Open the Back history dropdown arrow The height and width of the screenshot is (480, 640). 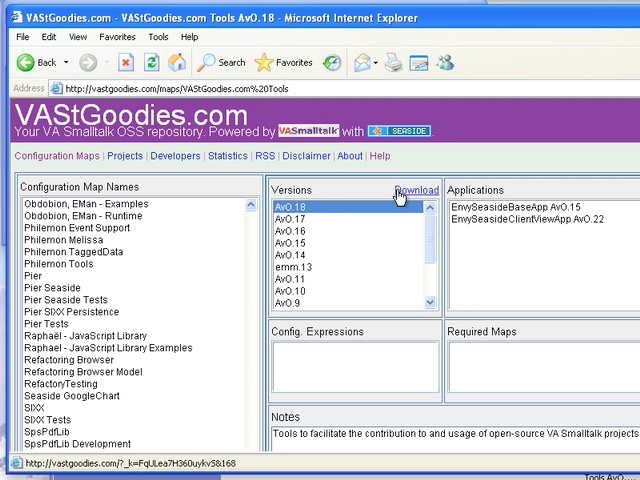[x=66, y=62]
